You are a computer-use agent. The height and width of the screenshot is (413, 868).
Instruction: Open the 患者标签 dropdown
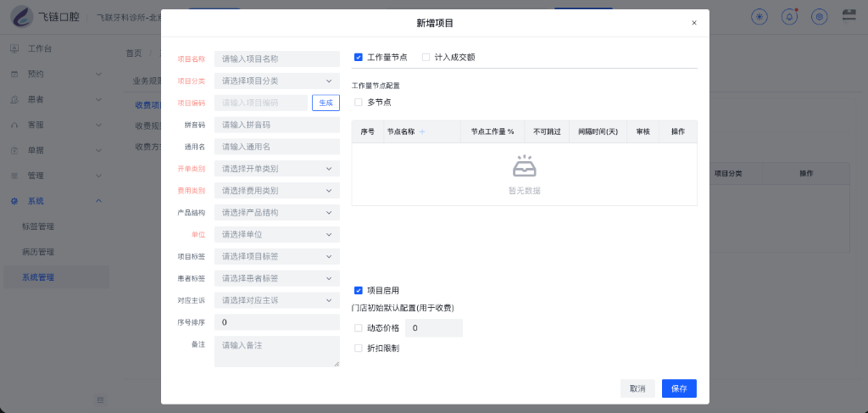click(x=277, y=278)
